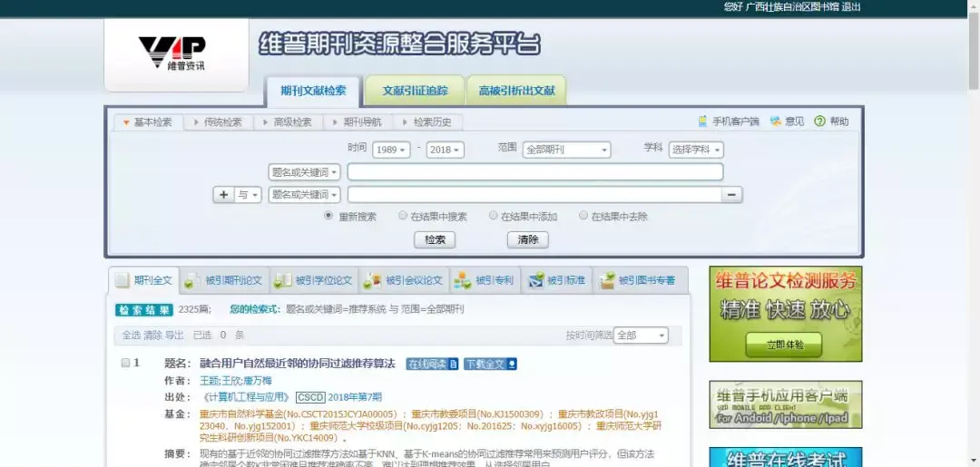Screen dimensions: 980x467
Task: Click the 下载全文 button for result 1
Action: pos(491,364)
